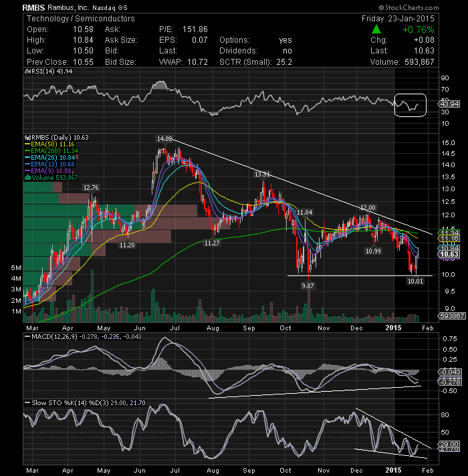Select the "593867" volume axis tag
468x476 pixels.
(451, 316)
